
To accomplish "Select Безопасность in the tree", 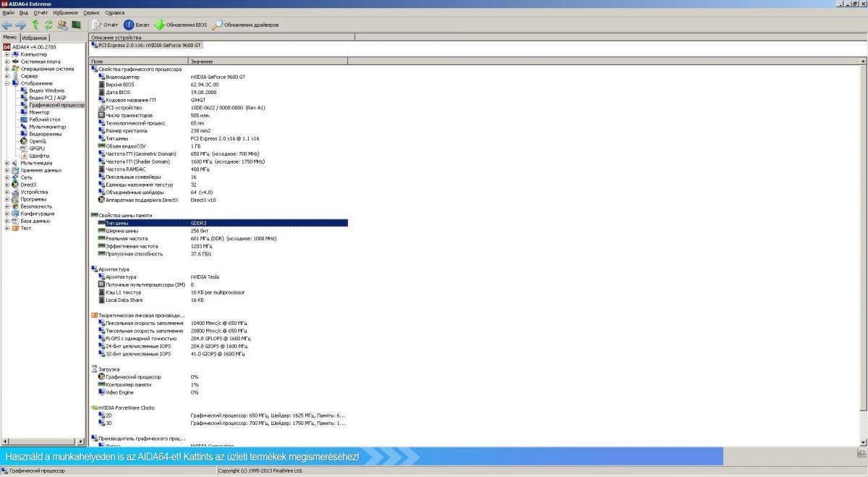I will point(36,206).
